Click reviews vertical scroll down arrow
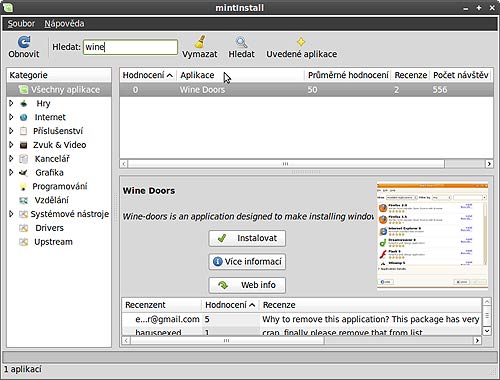Viewport: 500px width, 380px height. coord(487,331)
